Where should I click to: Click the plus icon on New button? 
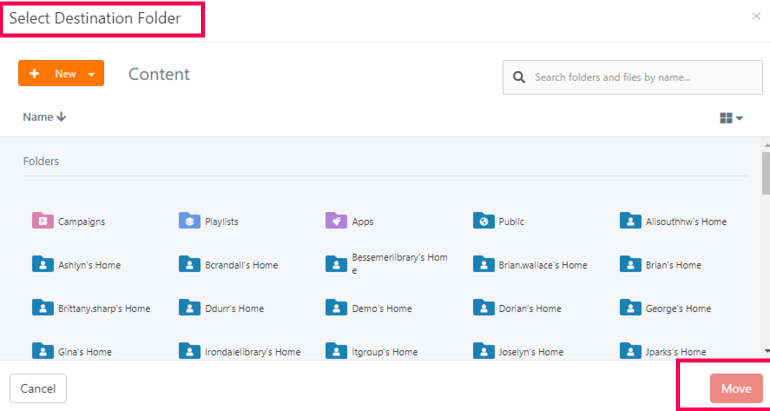pos(34,74)
